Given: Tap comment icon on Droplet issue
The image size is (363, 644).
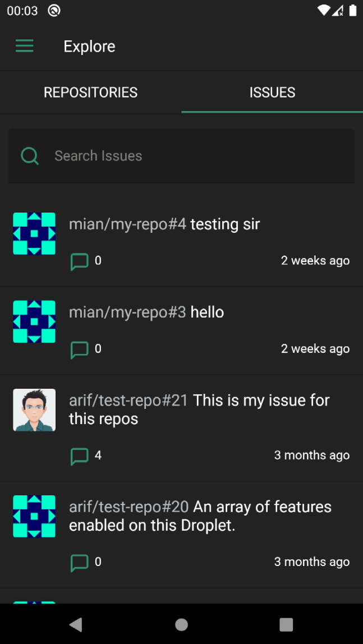Looking at the screenshot, I should pos(79,563).
